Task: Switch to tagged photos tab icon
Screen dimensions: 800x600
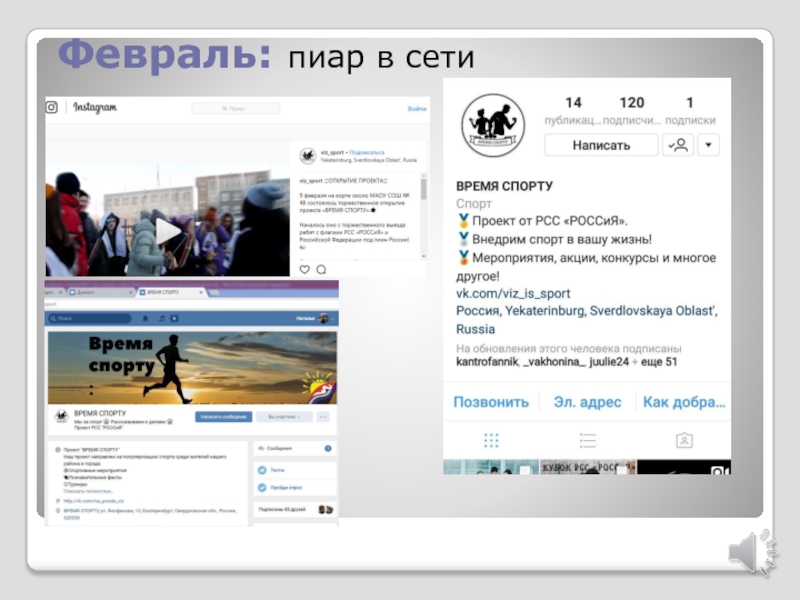Action: pyautogui.click(x=684, y=440)
